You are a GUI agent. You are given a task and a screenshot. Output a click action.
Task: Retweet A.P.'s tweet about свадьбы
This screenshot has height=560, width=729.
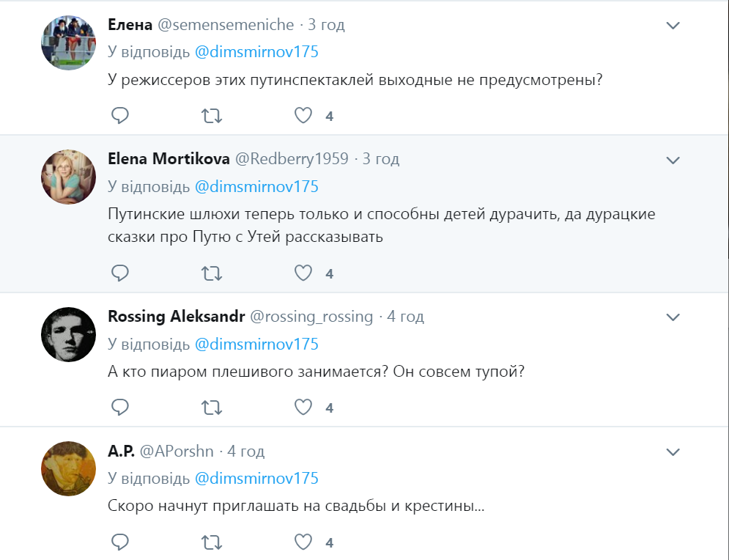pyautogui.click(x=211, y=542)
